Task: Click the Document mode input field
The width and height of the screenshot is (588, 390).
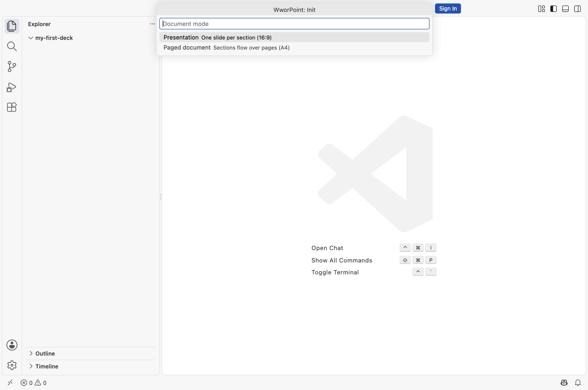Action: click(294, 24)
